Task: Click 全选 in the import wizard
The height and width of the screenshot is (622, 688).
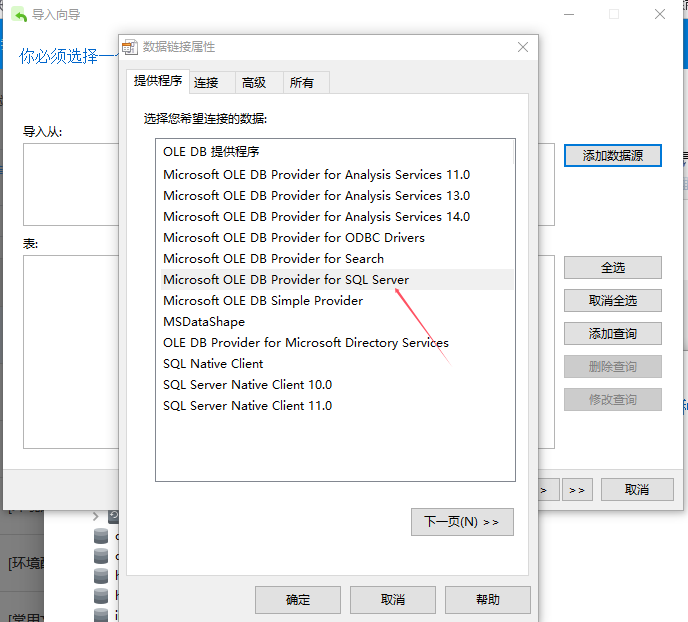Action: 613,268
